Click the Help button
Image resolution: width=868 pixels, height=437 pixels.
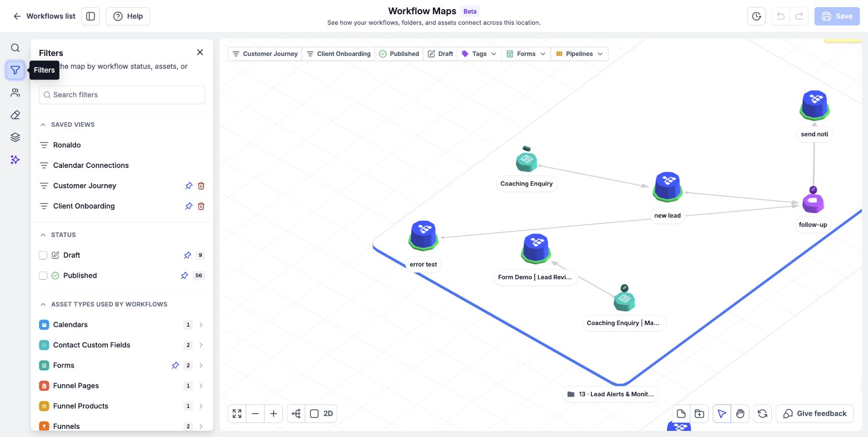point(128,16)
